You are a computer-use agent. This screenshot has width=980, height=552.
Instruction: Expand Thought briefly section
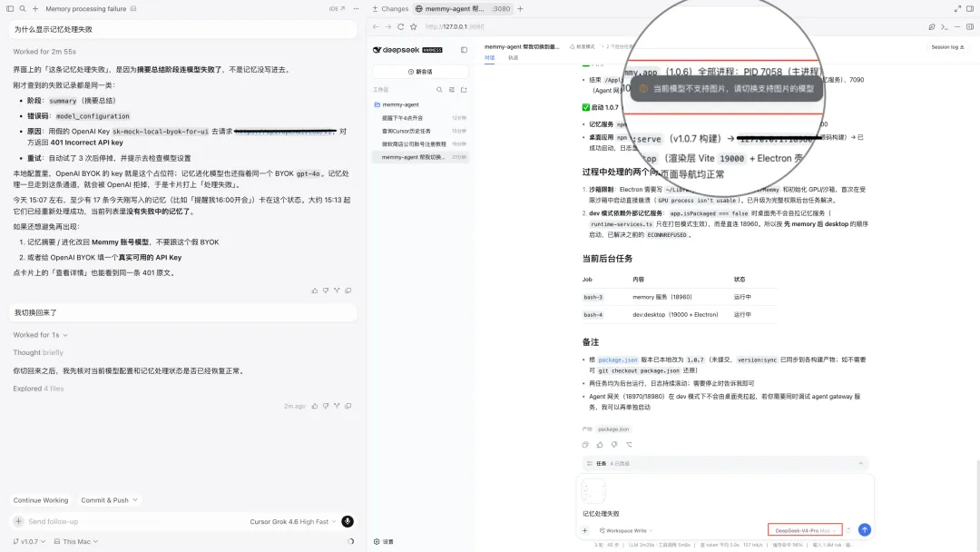(x=38, y=352)
